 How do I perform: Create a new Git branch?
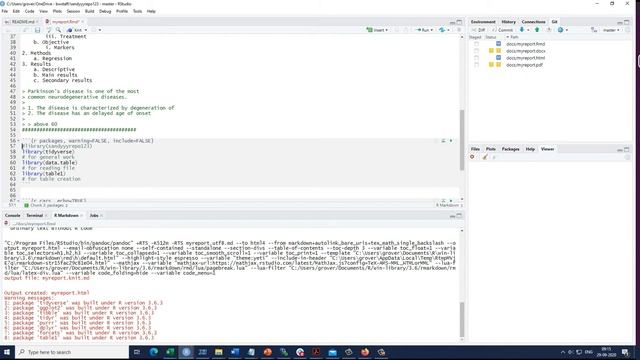tap(594, 30)
